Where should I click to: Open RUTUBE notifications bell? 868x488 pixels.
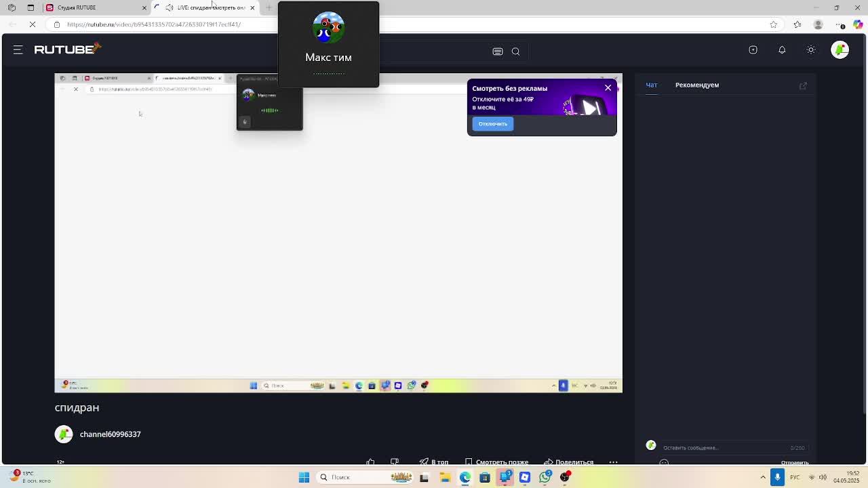(782, 50)
